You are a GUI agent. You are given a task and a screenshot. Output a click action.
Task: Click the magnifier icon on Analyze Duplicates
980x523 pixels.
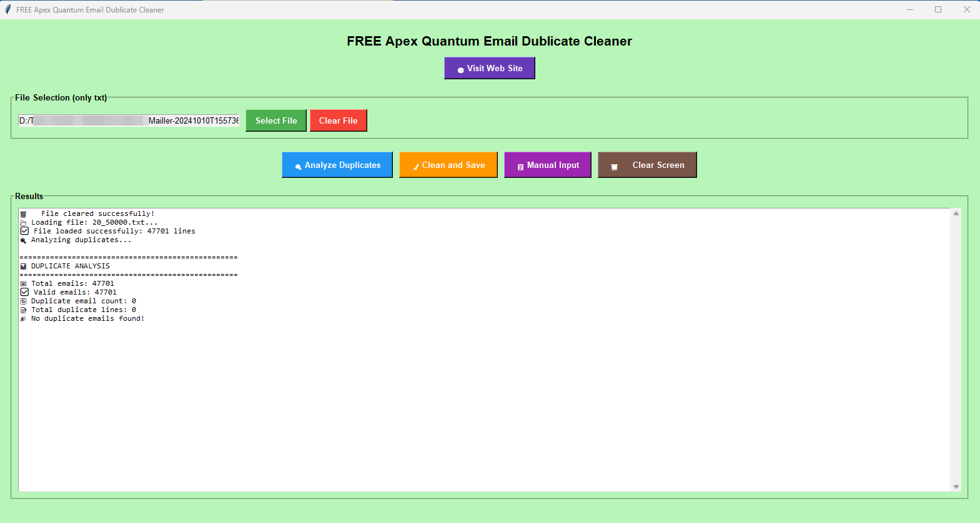coord(299,167)
